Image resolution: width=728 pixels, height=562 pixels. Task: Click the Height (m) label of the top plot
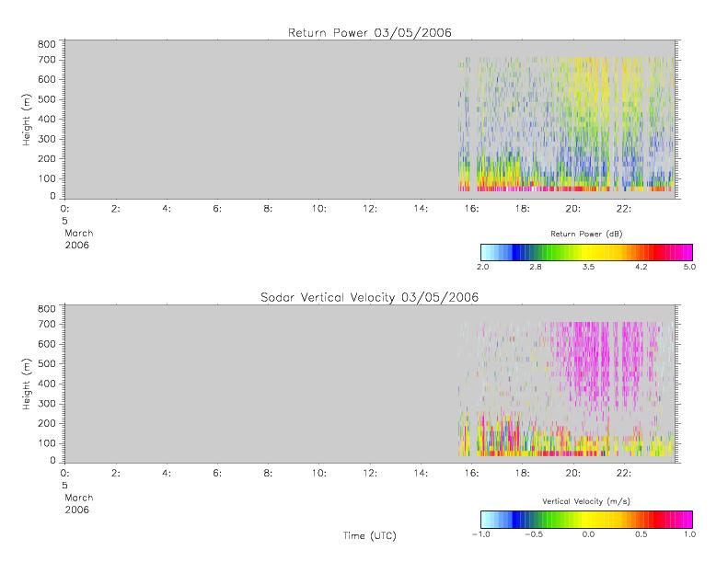[x=27, y=120]
